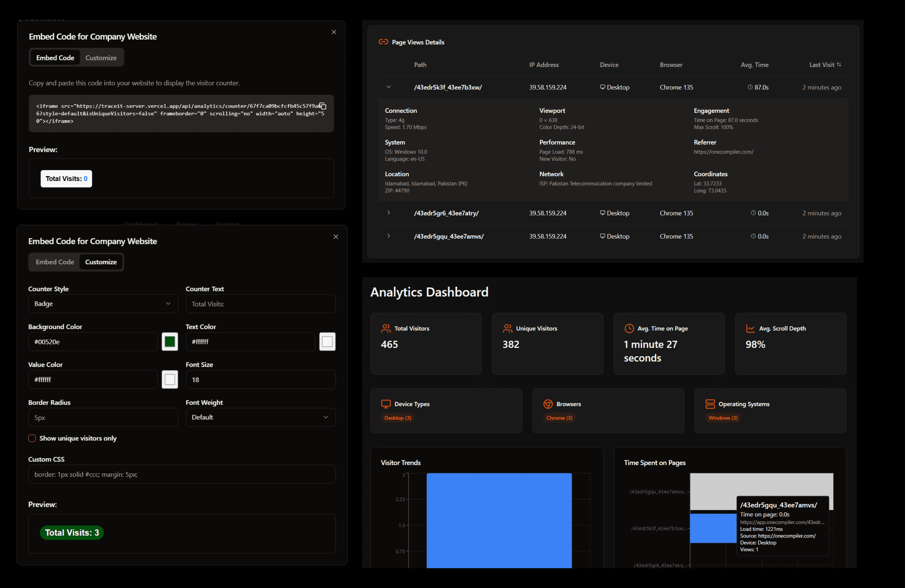Close the Embed Code dialog

pos(334,32)
